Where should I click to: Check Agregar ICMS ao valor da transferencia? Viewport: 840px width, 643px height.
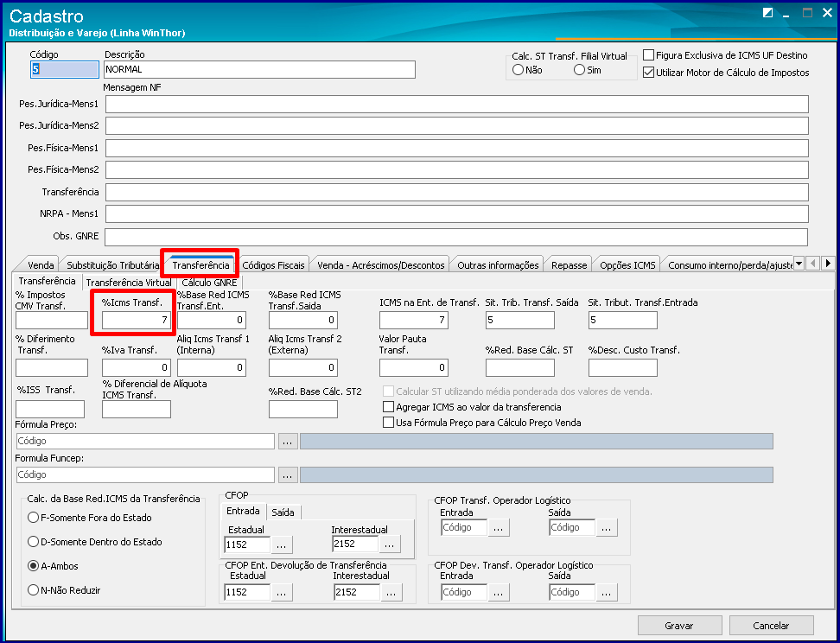[x=388, y=407]
